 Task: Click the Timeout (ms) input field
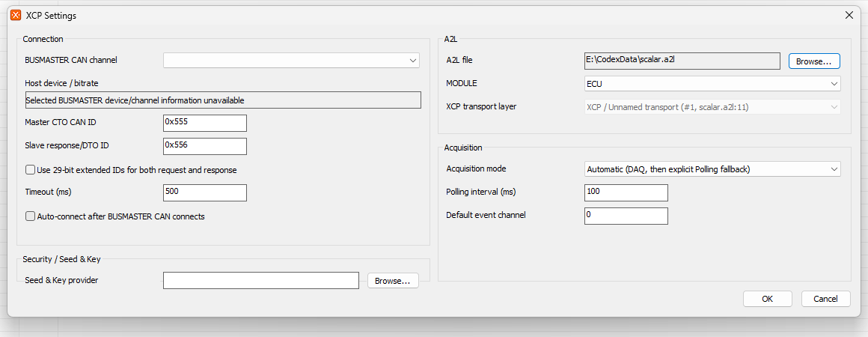coord(205,192)
